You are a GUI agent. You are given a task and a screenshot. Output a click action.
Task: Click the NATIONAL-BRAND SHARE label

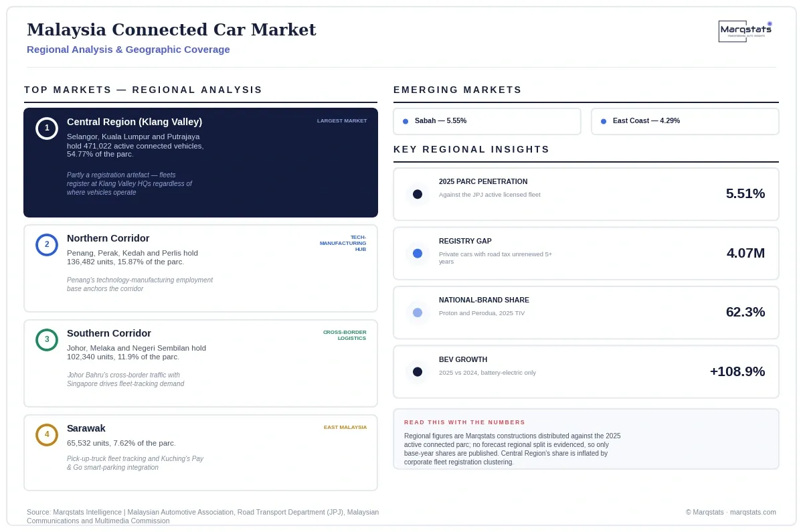[484, 300]
